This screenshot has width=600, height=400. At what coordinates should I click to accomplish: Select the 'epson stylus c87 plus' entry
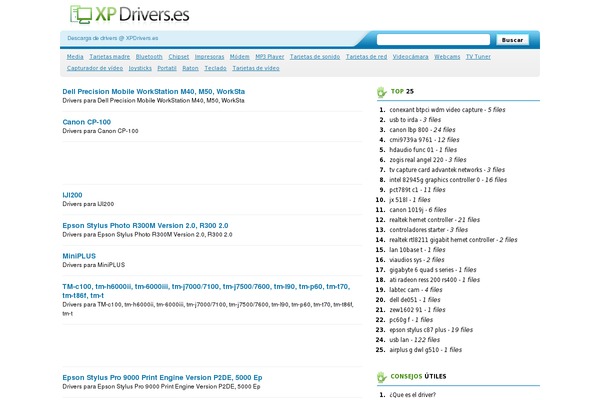[x=431, y=330]
